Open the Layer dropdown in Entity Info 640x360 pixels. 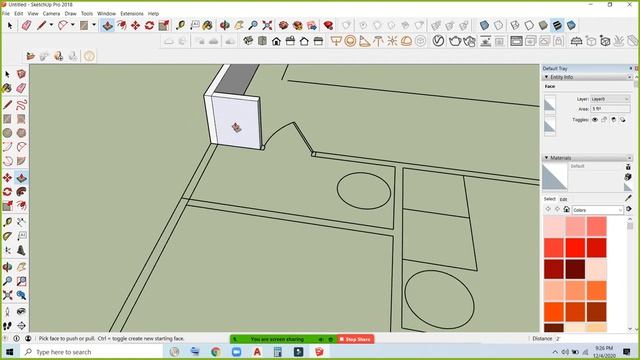pos(610,99)
